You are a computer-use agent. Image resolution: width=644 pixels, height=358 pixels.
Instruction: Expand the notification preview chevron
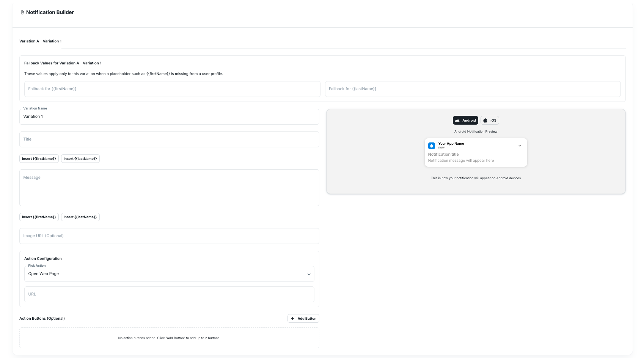520,145
